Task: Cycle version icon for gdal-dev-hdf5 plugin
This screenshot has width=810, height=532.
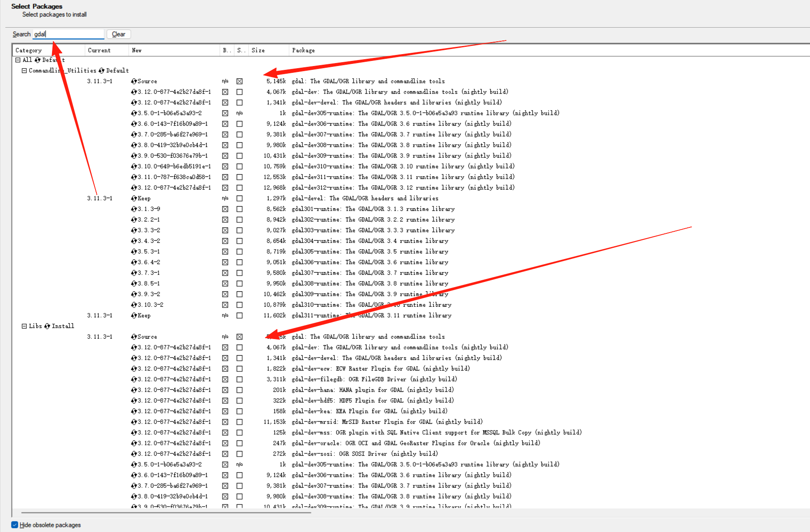Action: click(x=134, y=401)
